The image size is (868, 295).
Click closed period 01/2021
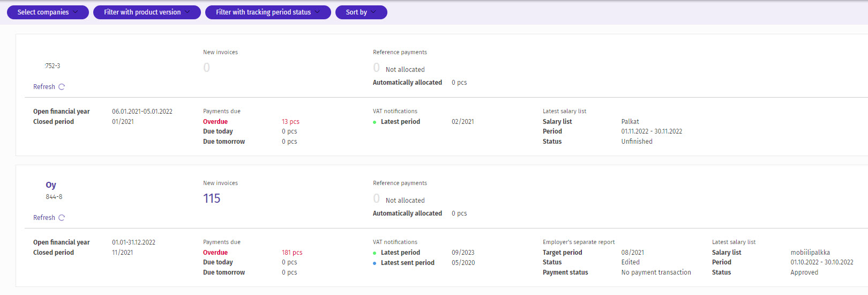click(x=123, y=122)
